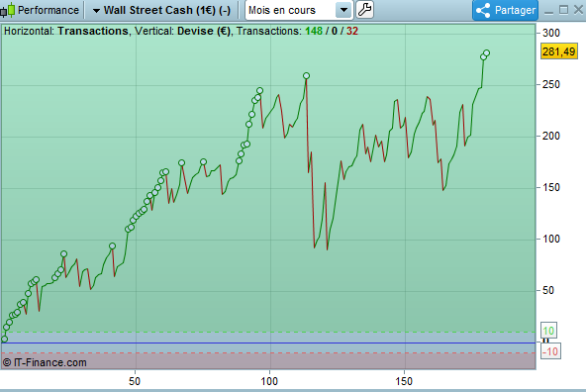The image size is (586, 392).
Task: Open the wrench settings icon
Action: (x=364, y=10)
